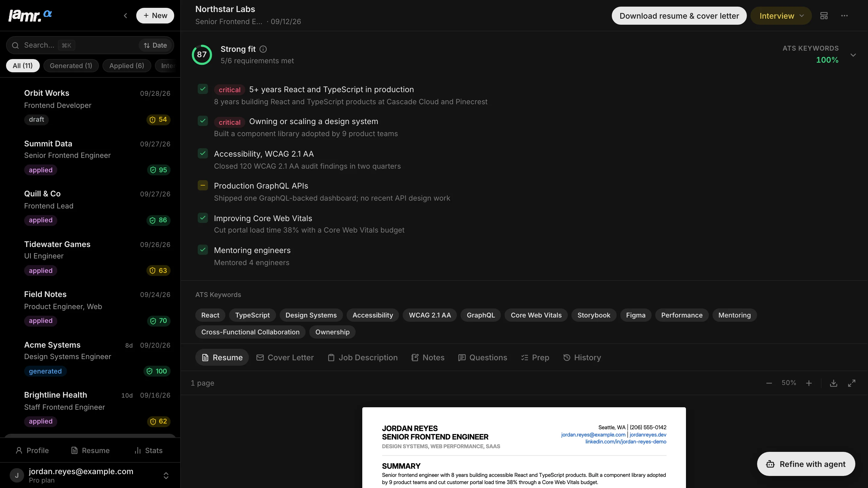Open the Questions tab
The image size is (868, 488).
click(x=483, y=358)
